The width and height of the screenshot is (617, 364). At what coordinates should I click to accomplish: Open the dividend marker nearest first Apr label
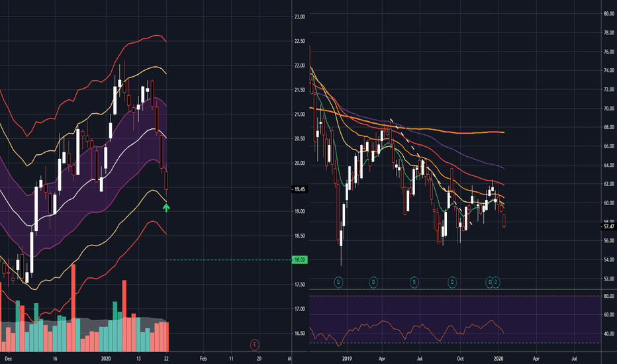pos(373,282)
